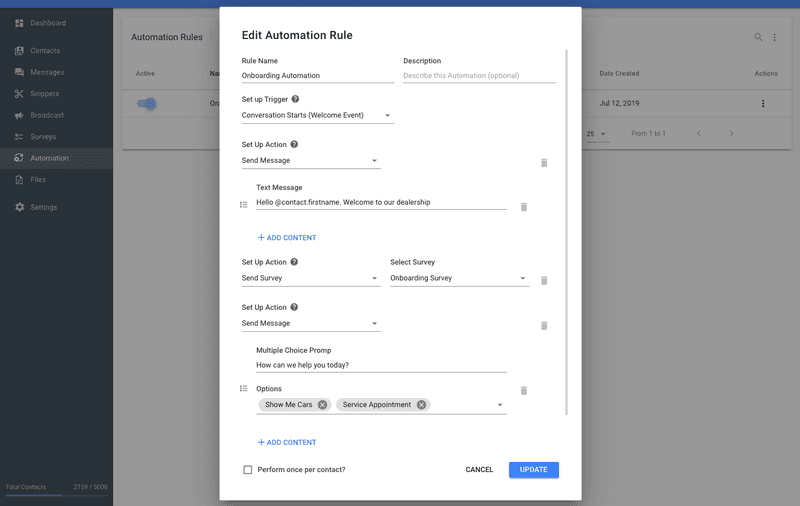Open row actions three-dot menu
This screenshot has height=506, width=800.
(x=763, y=103)
